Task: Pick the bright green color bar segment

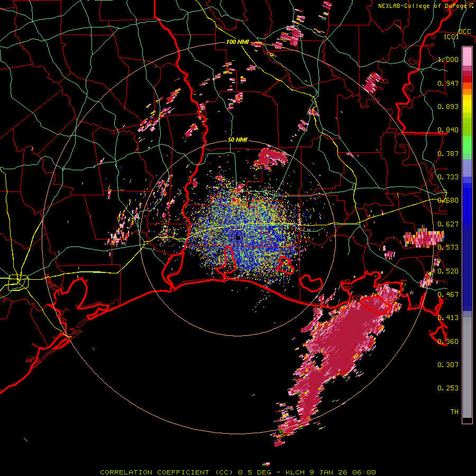Action: click(x=467, y=144)
